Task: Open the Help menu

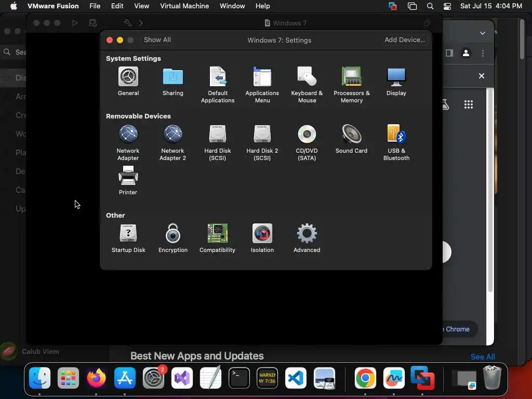Action: (262, 6)
